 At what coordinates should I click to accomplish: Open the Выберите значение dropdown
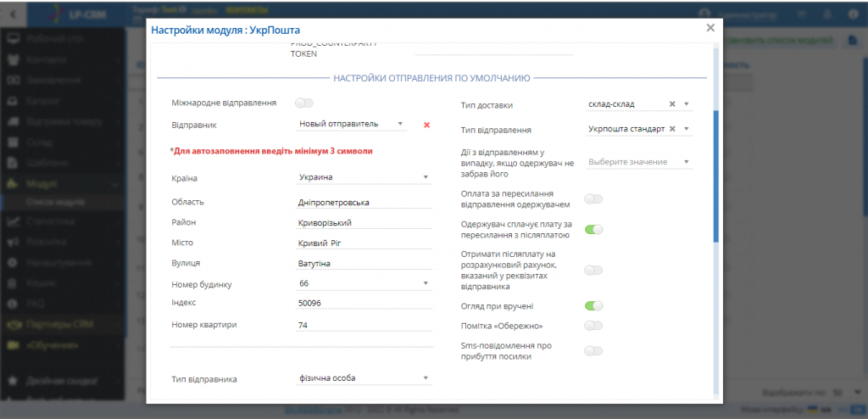639,162
